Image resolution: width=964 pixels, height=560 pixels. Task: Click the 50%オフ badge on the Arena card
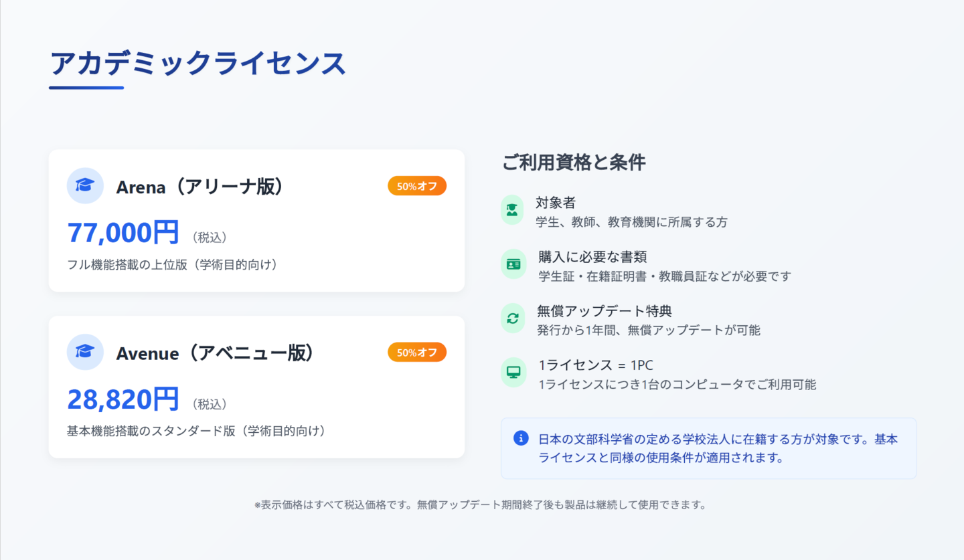coord(417,186)
